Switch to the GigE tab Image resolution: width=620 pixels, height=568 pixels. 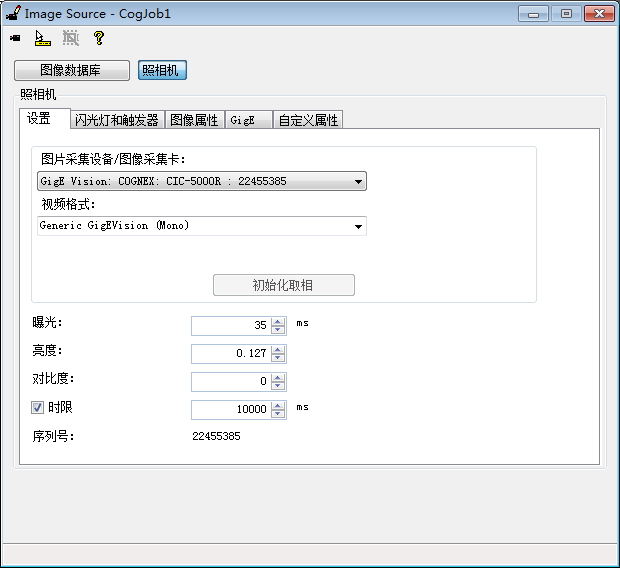point(248,120)
